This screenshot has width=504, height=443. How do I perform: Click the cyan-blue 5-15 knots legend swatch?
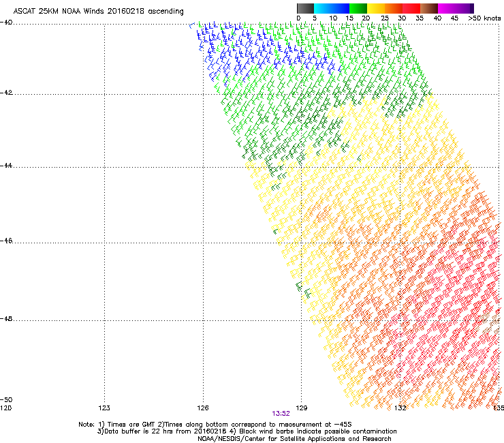(x=332, y=8)
